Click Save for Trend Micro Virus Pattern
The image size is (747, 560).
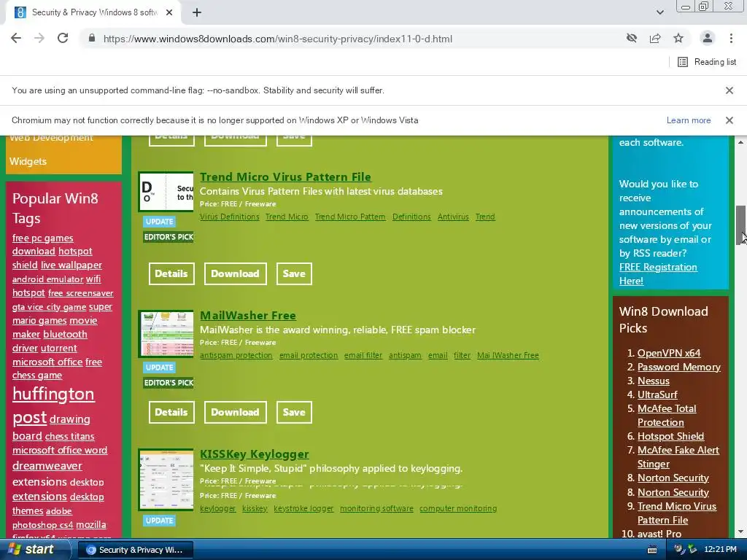pyautogui.click(x=294, y=274)
